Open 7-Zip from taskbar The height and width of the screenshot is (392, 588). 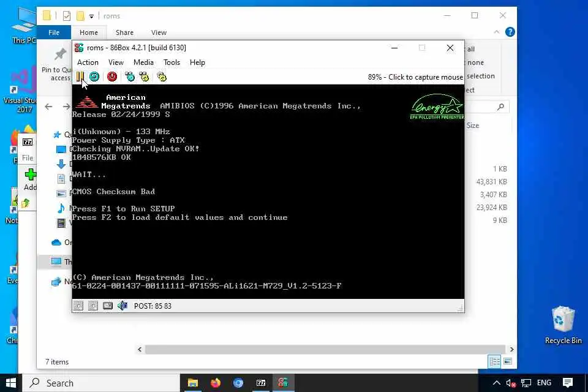pyautogui.click(x=261, y=383)
